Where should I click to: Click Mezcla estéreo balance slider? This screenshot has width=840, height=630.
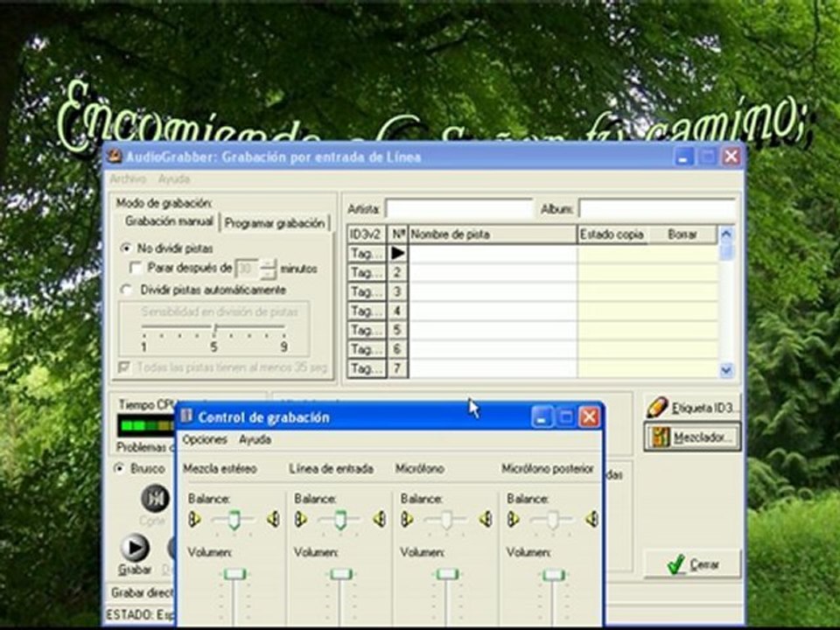pos(234,520)
